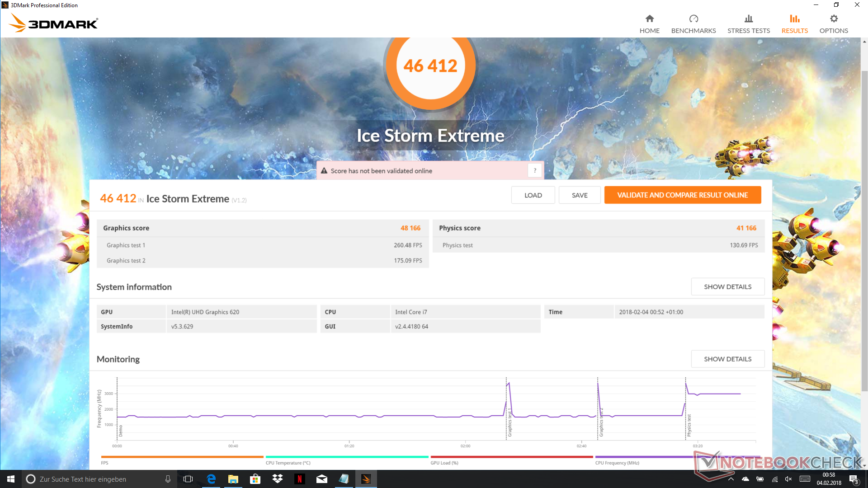Open Dropbox from the taskbar
868x488 pixels.
pyautogui.click(x=277, y=479)
